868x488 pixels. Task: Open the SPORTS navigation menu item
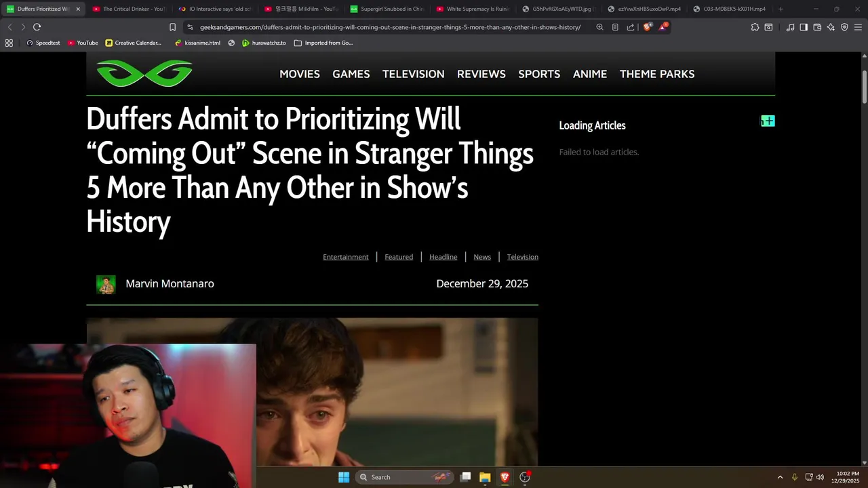(539, 74)
